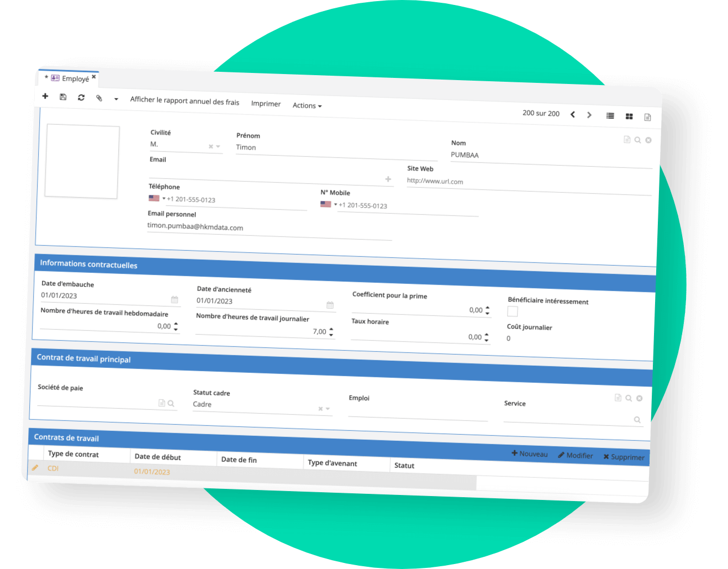
Task: Open Date d'embauche calendar picker
Action: pos(175,299)
